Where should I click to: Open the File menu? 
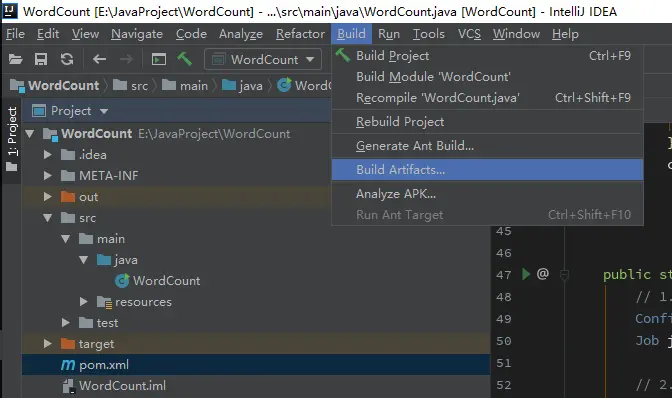tap(15, 33)
